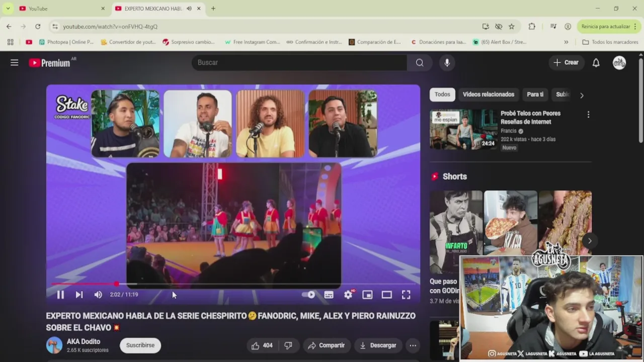Click the Compartir share button
The width and height of the screenshot is (644, 362).
coord(327,345)
